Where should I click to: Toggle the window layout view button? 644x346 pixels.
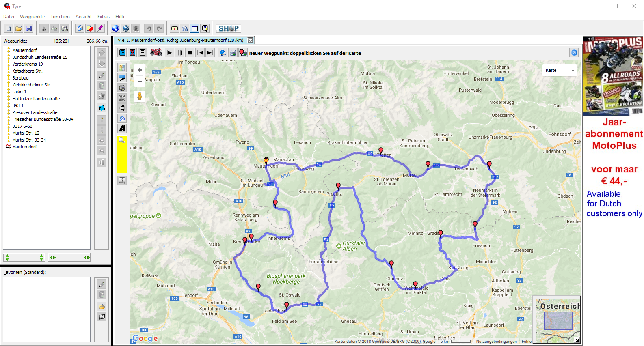195,28
